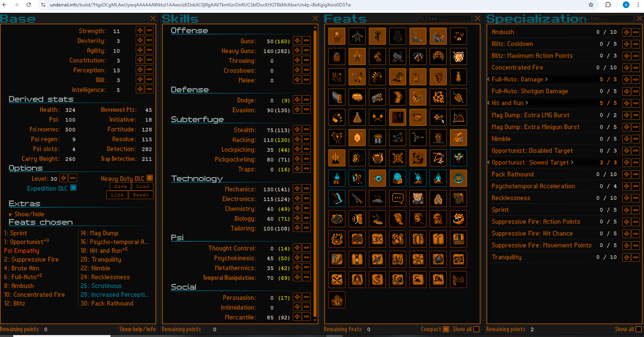This screenshot has height=337, width=644.
Task: Add a point to Tranquility specialization
Action: point(627,257)
